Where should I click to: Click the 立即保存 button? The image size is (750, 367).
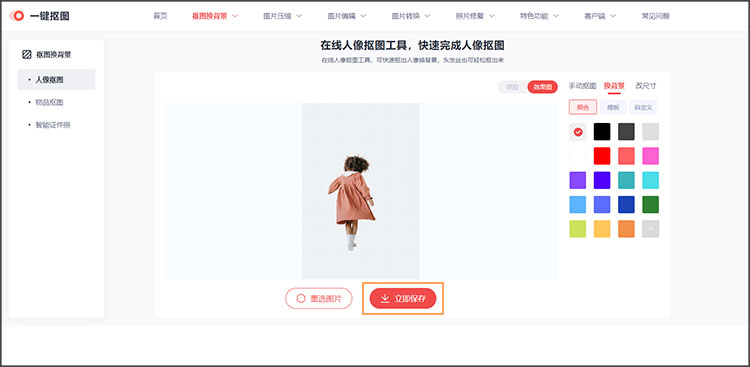point(403,298)
